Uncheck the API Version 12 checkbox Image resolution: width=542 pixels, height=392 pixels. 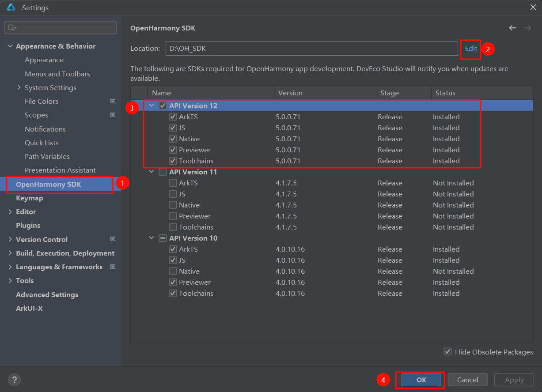pyautogui.click(x=163, y=106)
